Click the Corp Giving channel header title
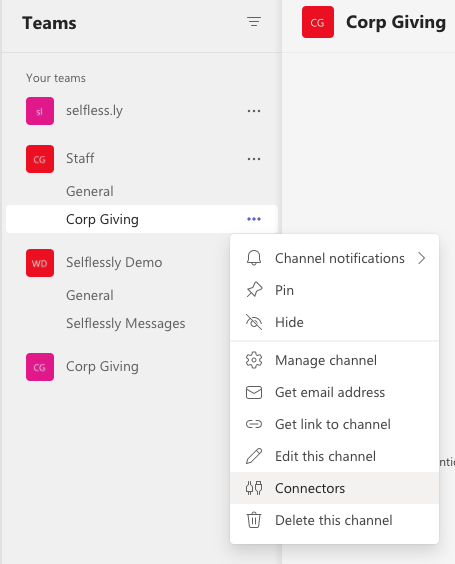 click(396, 22)
